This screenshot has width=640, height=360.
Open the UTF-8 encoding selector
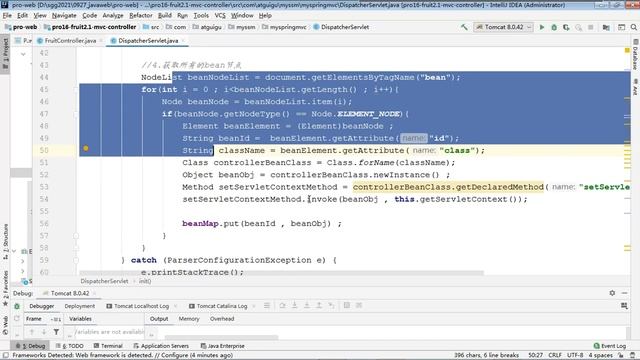[x=575, y=356]
